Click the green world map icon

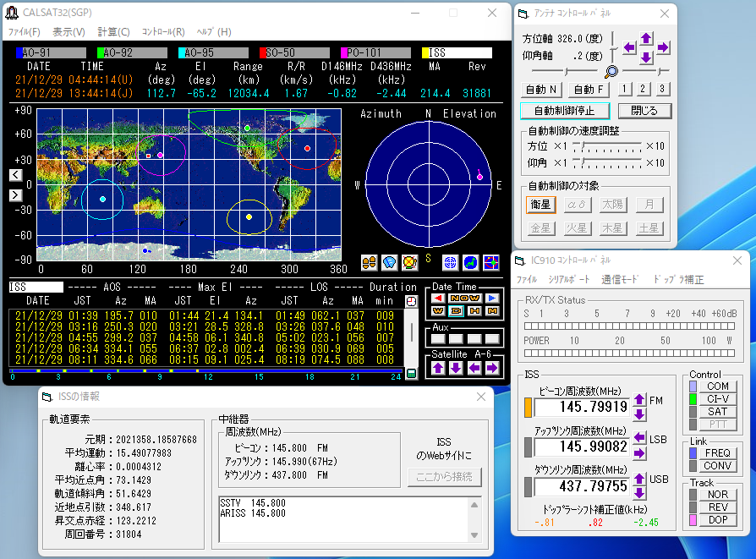[x=470, y=262]
